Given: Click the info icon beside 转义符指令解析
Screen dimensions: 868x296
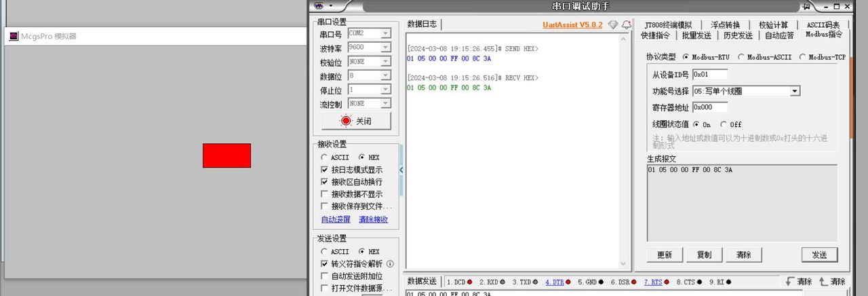Looking at the screenshot, I should coord(390,263).
